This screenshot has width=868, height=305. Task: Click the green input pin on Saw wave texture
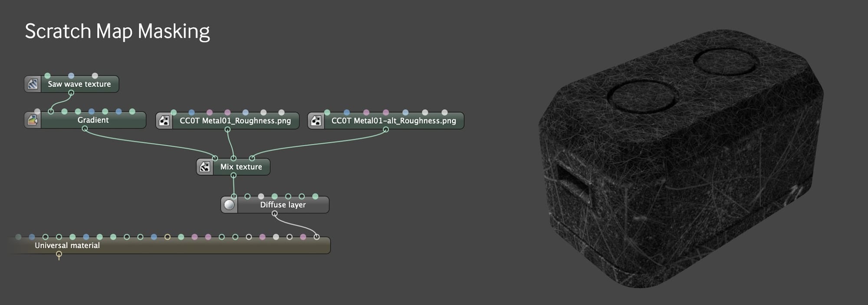48,75
